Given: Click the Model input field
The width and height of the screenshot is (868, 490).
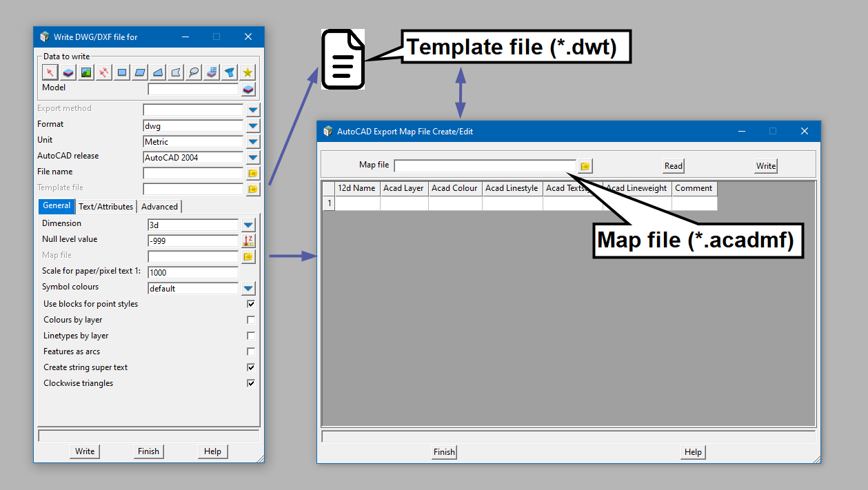Looking at the screenshot, I should pyautogui.click(x=193, y=90).
